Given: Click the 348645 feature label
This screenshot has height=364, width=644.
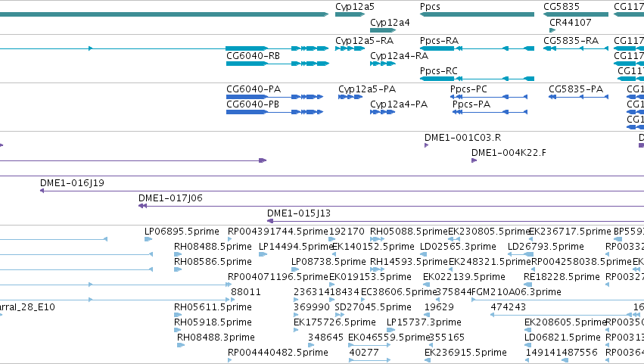Looking at the screenshot, I should 325,338.
